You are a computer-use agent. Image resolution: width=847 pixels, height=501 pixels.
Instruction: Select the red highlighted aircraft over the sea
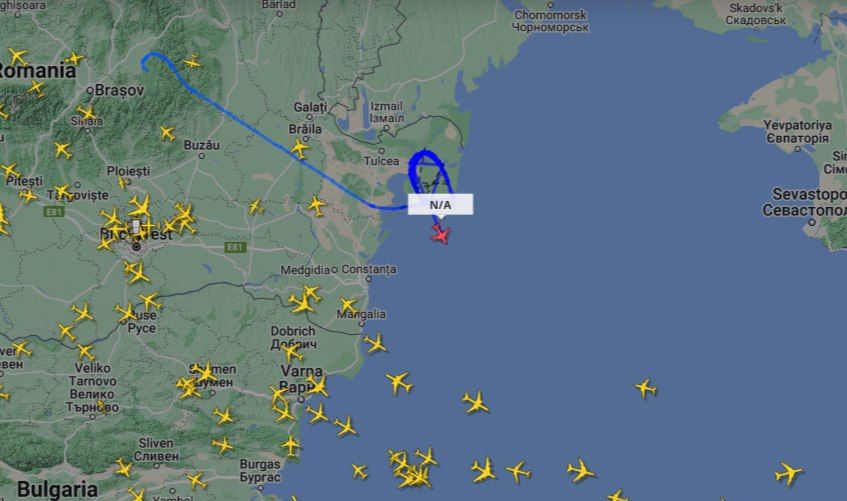point(441,235)
